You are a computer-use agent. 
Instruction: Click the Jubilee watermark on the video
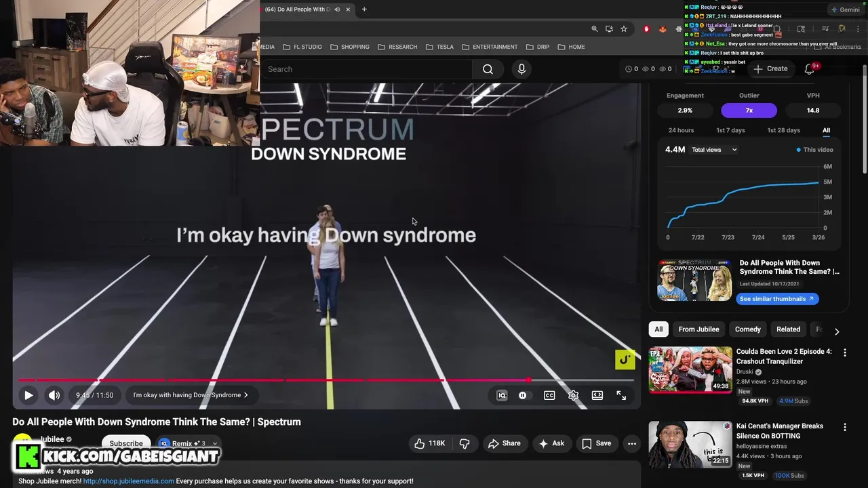click(x=625, y=360)
